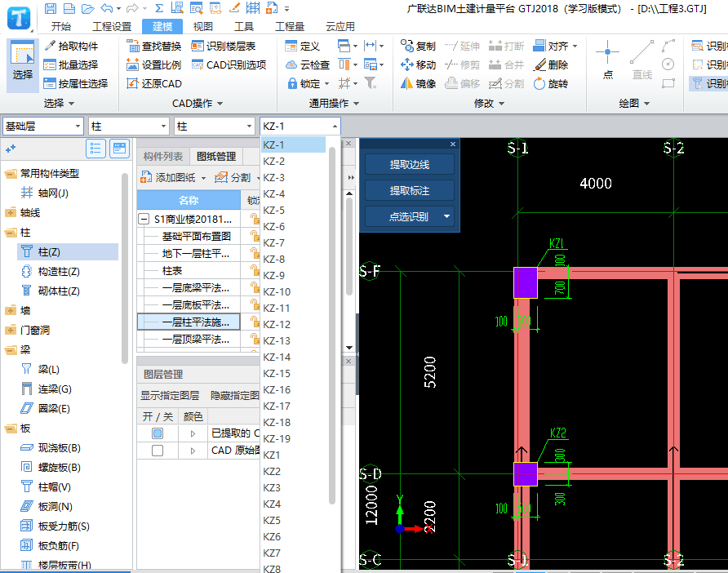Click 提取标注 button
The height and width of the screenshot is (573, 728).
410,190
